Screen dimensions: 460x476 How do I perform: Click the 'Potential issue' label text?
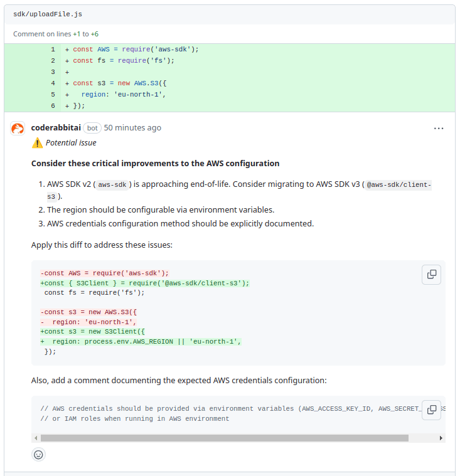pyautogui.click(x=71, y=143)
